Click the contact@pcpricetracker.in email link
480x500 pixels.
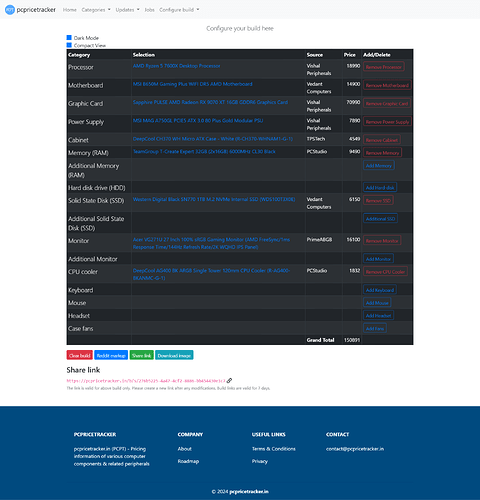tap(355, 449)
